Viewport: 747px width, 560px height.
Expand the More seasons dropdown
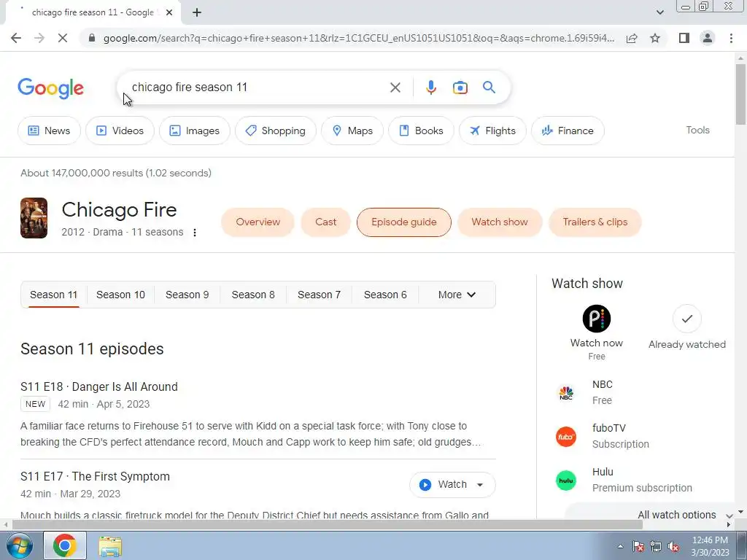457,295
